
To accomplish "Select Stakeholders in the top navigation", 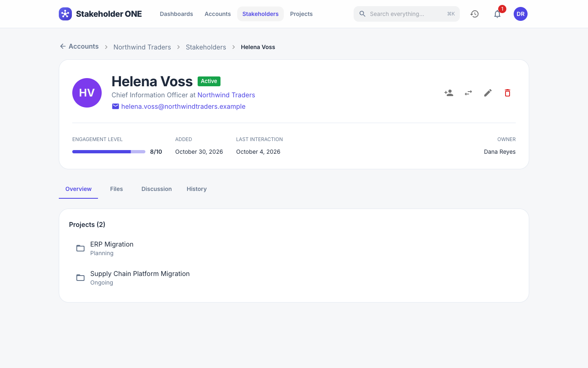I will [261, 14].
